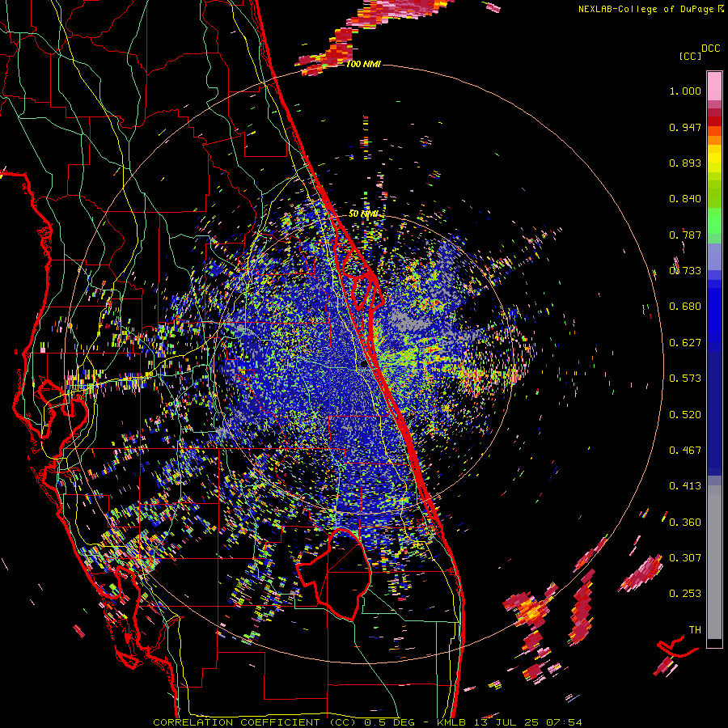Click the 0.947 legend value
Viewport: 728px width, 728px height.
pyautogui.click(x=685, y=127)
